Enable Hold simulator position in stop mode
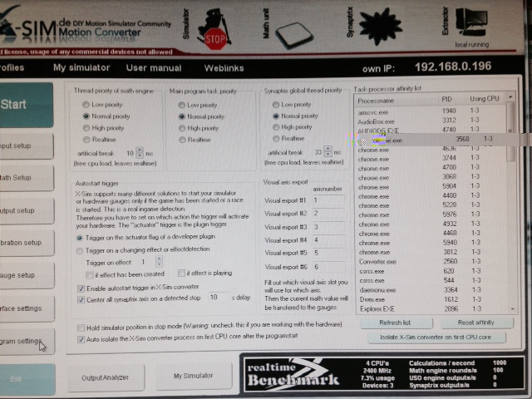 coord(81,328)
